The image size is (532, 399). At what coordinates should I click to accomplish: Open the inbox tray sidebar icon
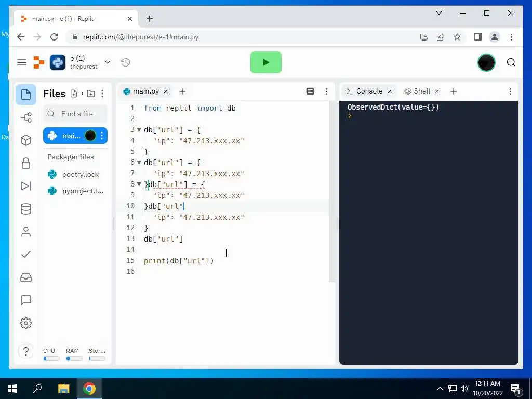pos(26,277)
